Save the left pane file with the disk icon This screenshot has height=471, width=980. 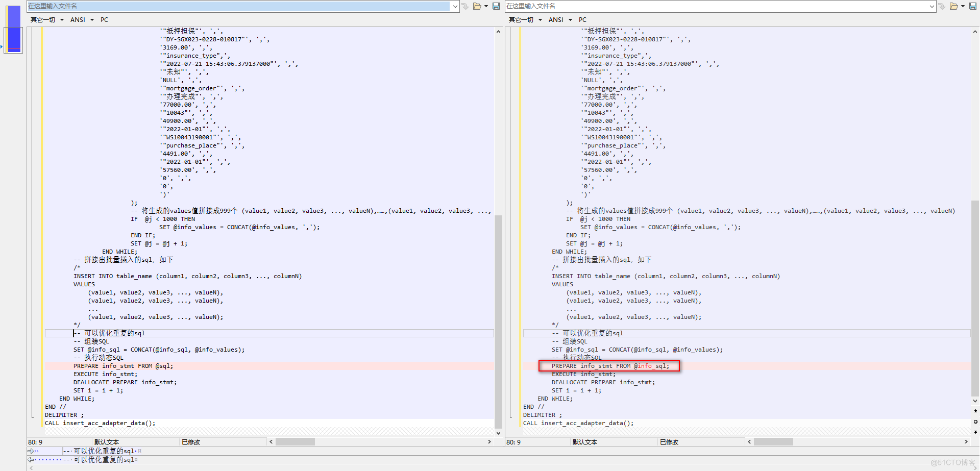[x=496, y=6]
